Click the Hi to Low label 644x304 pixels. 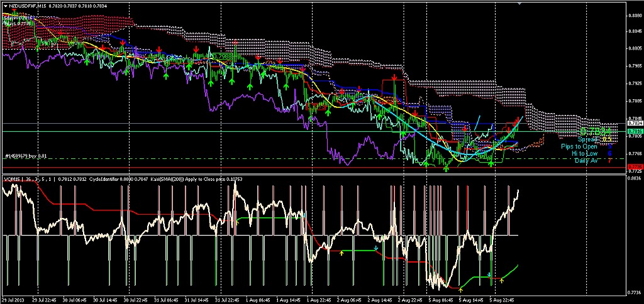coord(584,153)
